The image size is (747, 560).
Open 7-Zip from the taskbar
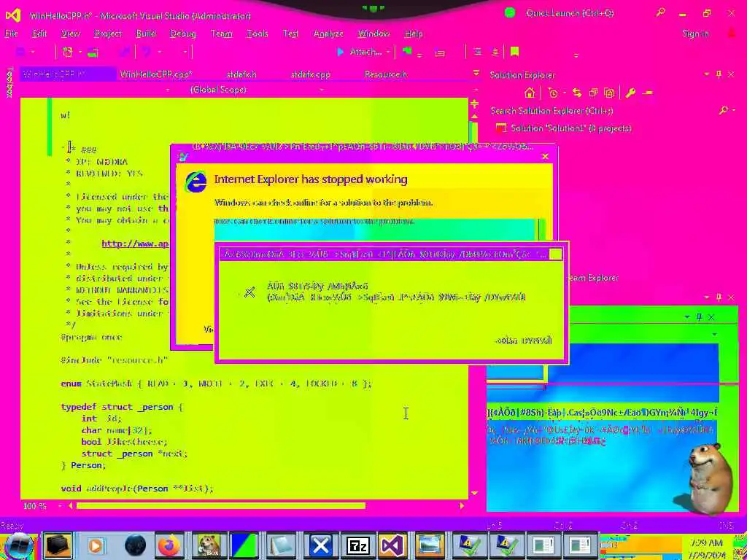coord(357,545)
